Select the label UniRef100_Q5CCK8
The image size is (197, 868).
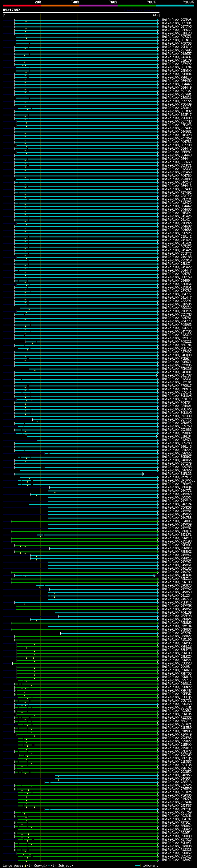point(176,664)
